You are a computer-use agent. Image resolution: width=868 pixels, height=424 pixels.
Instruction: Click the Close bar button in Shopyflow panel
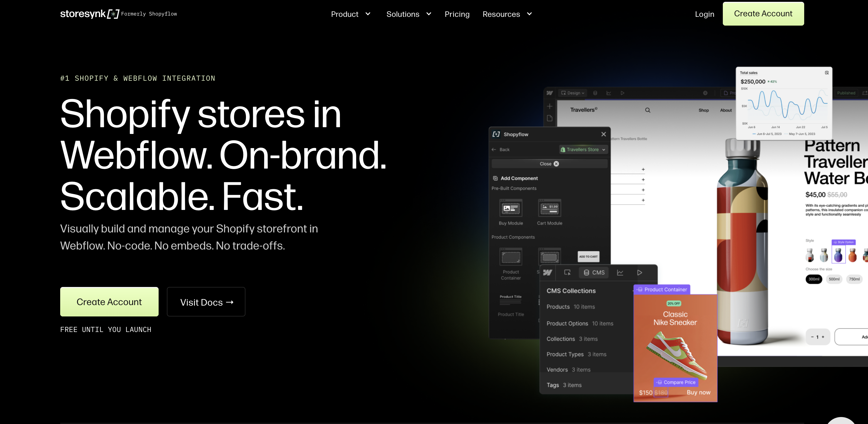[x=549, y=164]
